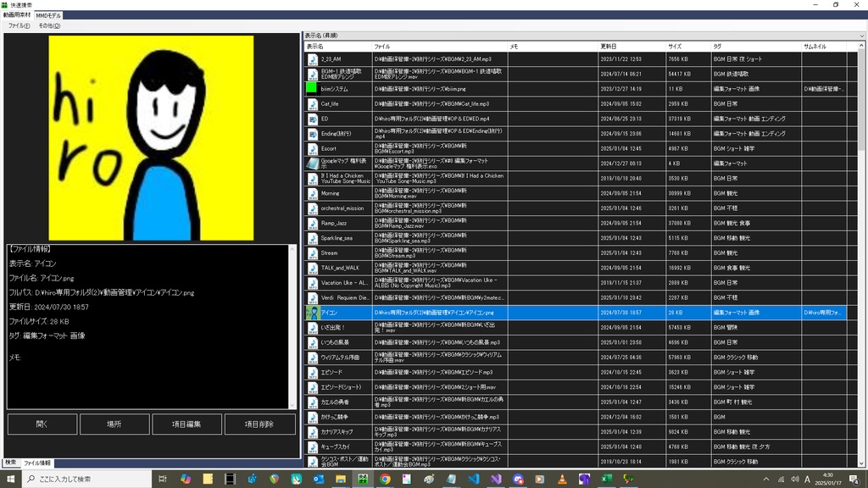The height and width of the screenshot is (488, 868).
Task: Switch to the MMDモデル tab
Action: coord(48,15)
